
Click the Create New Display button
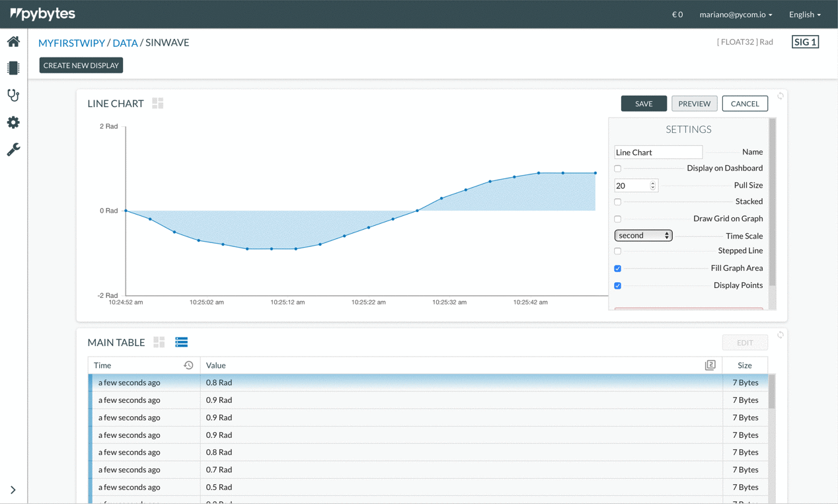point(81,65)
